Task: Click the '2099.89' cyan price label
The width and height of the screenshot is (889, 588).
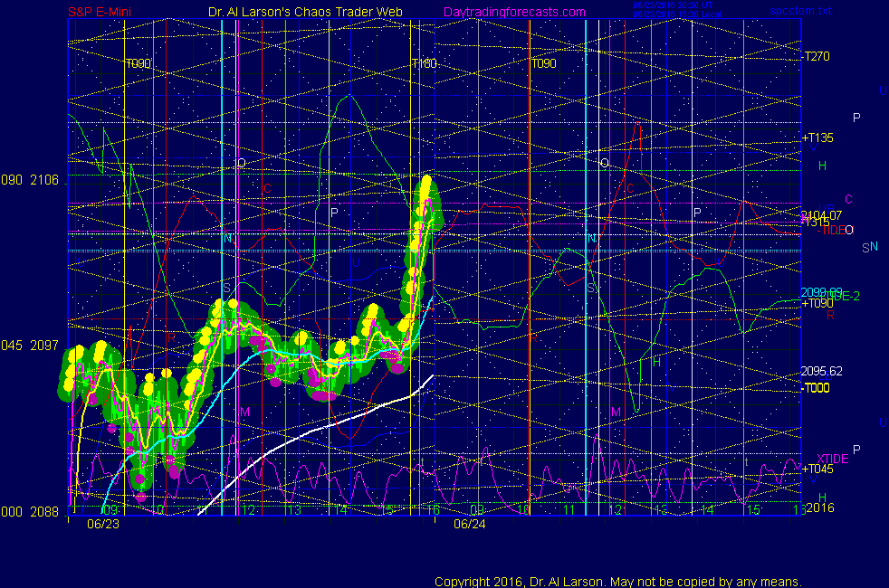Action: [821, 292]
